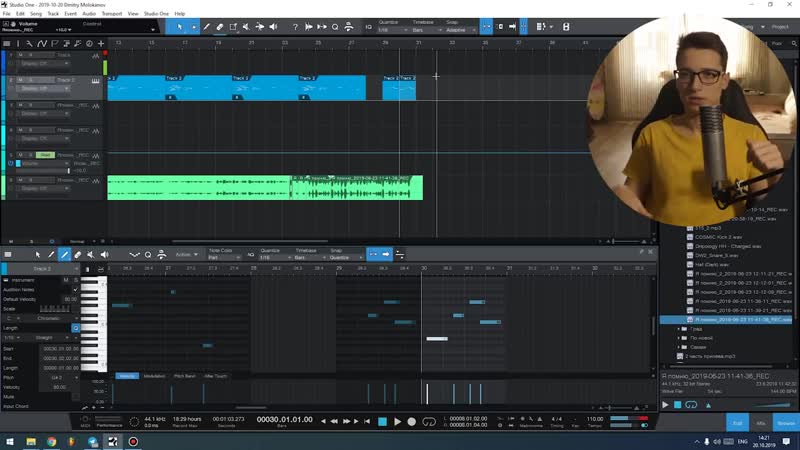The height and width of the screenshot is (450, 800).
Task: Open the Browse view button
Action: point(786,423)
